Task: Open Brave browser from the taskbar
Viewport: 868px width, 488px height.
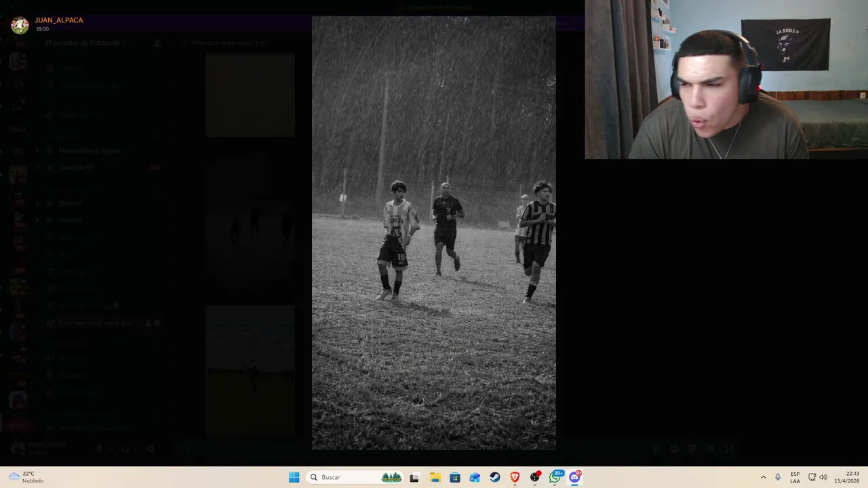Action: pos(515,477)
